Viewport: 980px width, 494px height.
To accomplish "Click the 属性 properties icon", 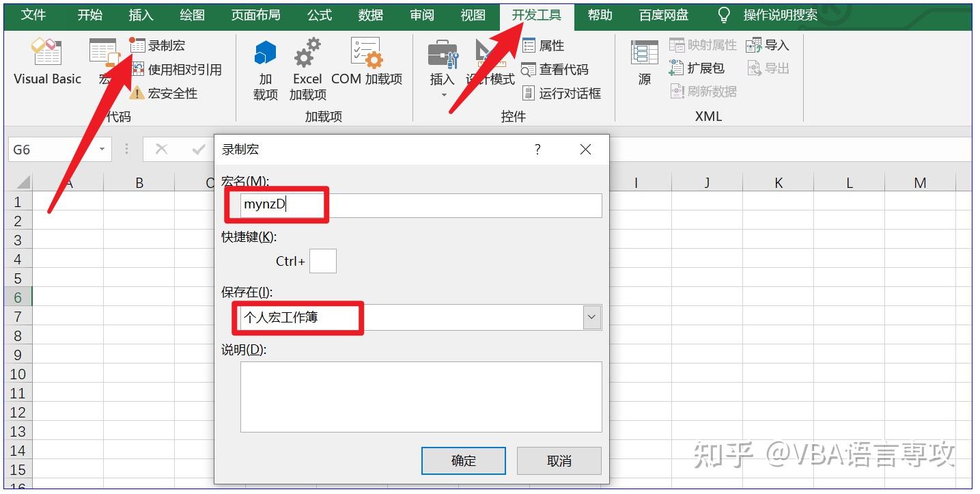I will click(529, 45).
